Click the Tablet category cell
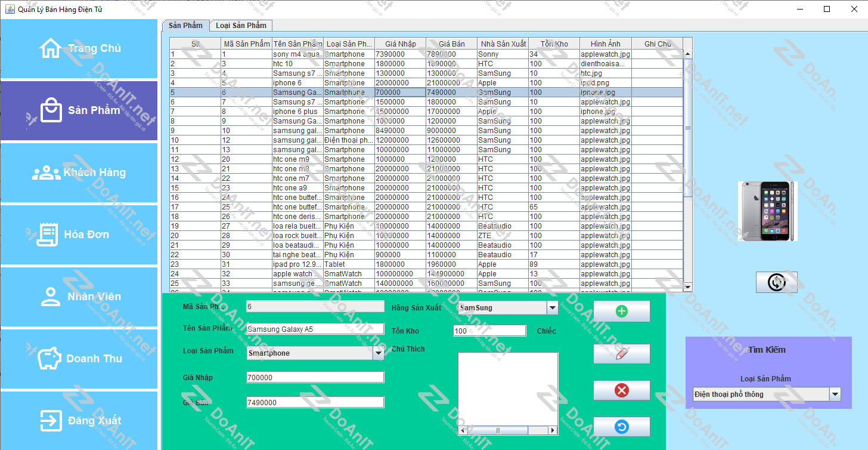Screen dimensions: 868x450 coord(349,264)
